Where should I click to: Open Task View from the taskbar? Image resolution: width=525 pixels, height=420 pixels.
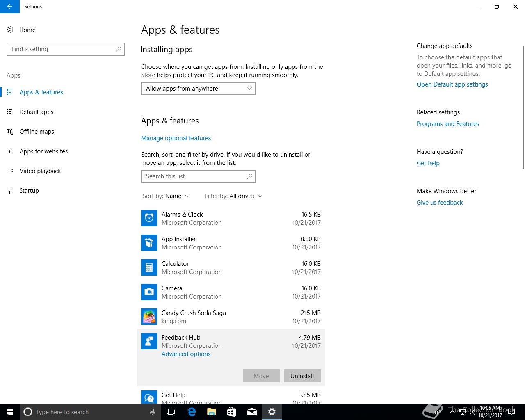[171, 412]
